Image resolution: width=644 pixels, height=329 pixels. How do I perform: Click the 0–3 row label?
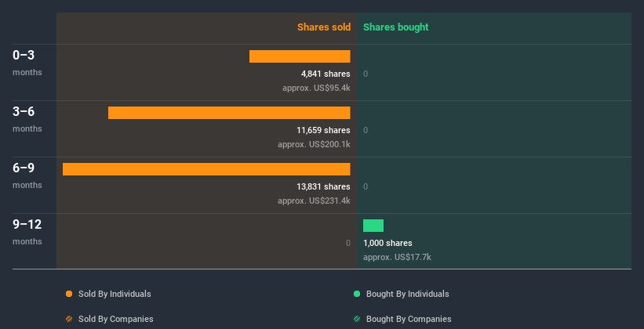pos(24,55)
